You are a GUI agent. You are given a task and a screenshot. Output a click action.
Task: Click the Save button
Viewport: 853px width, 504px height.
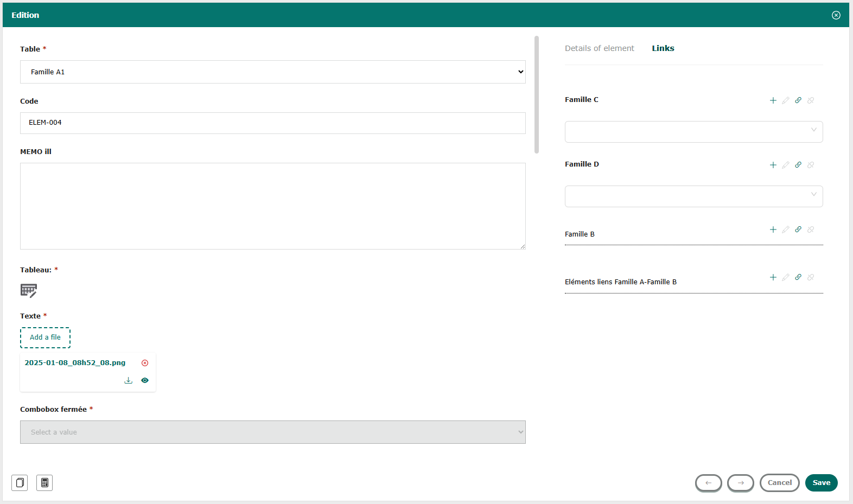point(821,482)
